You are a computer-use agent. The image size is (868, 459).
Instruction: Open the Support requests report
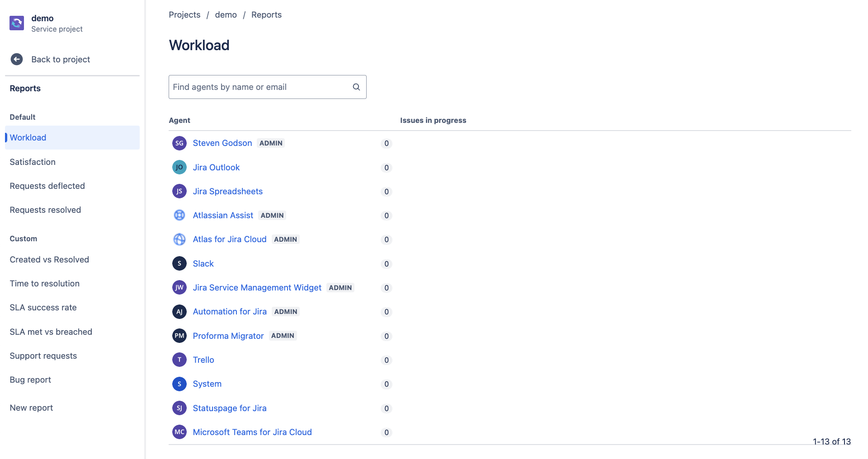click(x=43, y=356)
